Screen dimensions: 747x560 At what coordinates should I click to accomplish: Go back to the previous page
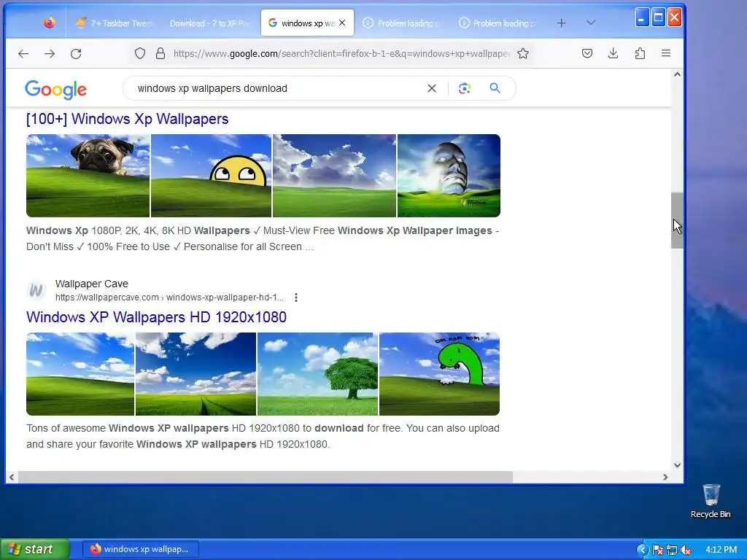23,54
